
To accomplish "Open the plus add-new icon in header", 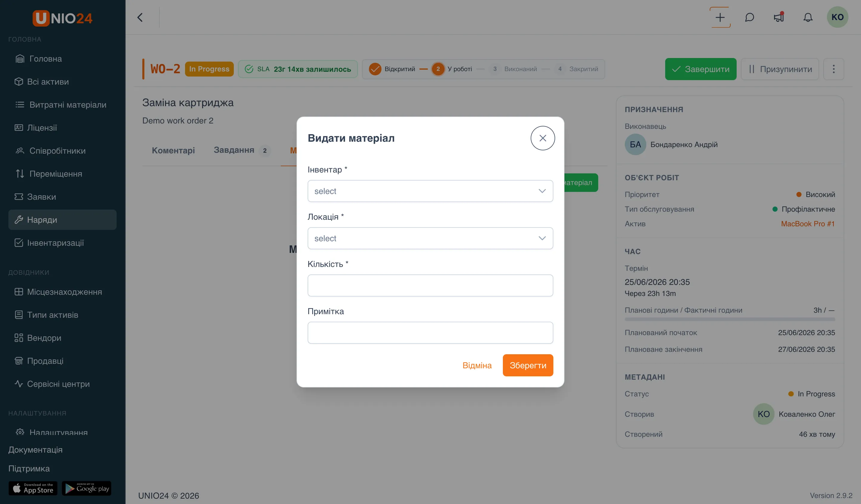I will [x=720, y=17].
